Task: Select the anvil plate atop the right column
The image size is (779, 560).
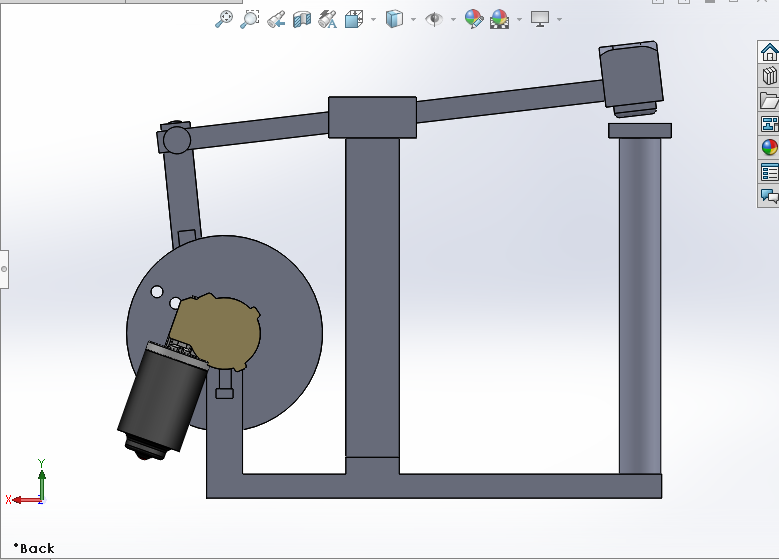Action: pyautogui.click(x=640, y=131)
